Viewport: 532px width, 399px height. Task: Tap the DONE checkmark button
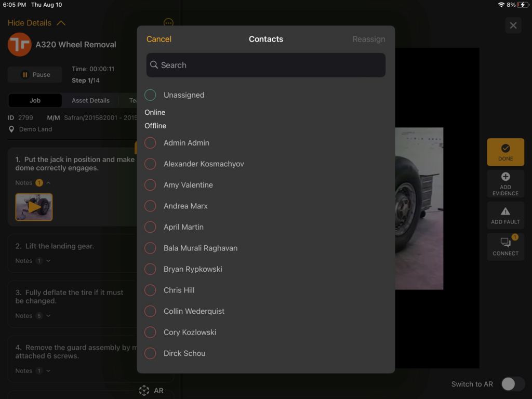pos(505,152)
